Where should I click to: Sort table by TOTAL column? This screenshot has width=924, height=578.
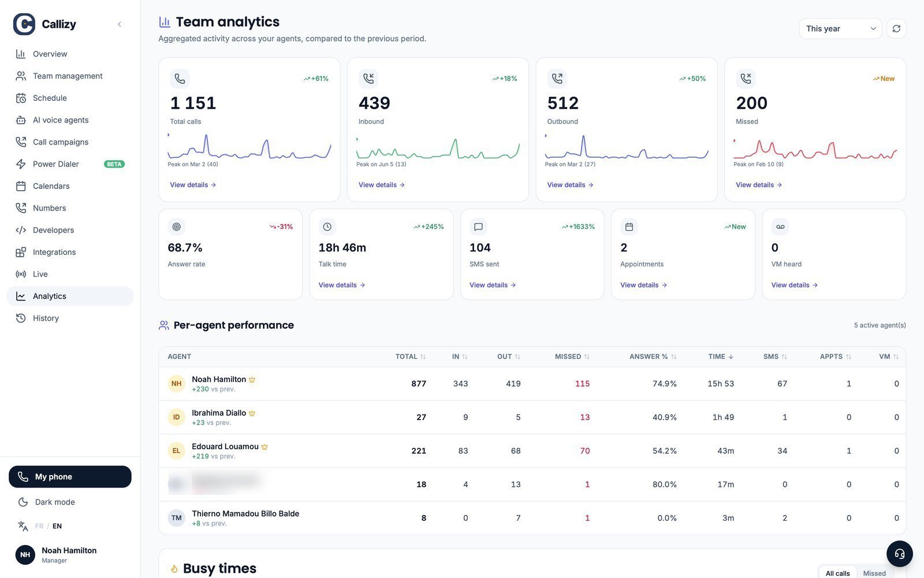(x=411, y=357)
